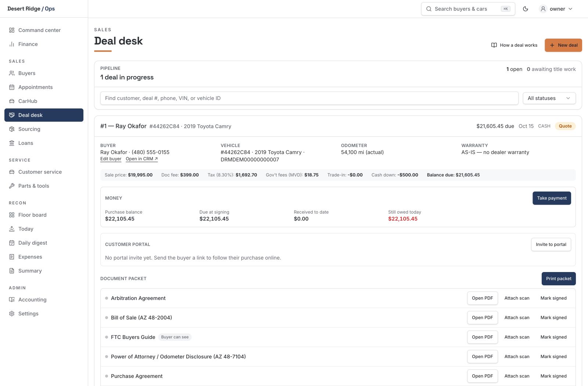Image resolution: width=588 pixels, height=386 pixels.
Task: Click the Expenses receipt icon
Action: coord(12,257)
